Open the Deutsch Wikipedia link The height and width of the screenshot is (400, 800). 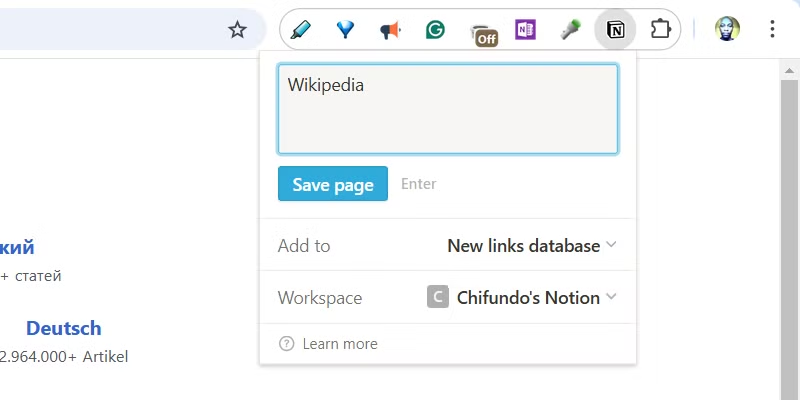[x=63, y=328]
